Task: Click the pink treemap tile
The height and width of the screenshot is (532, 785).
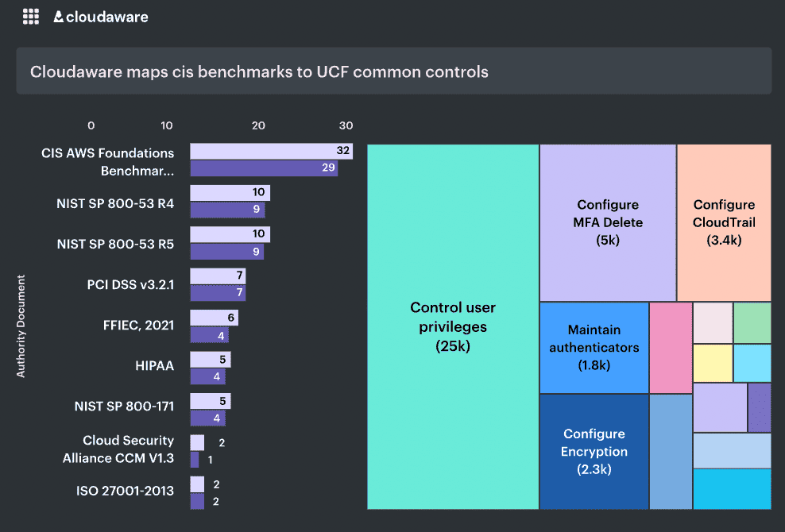Action: (x=671, y=348)
